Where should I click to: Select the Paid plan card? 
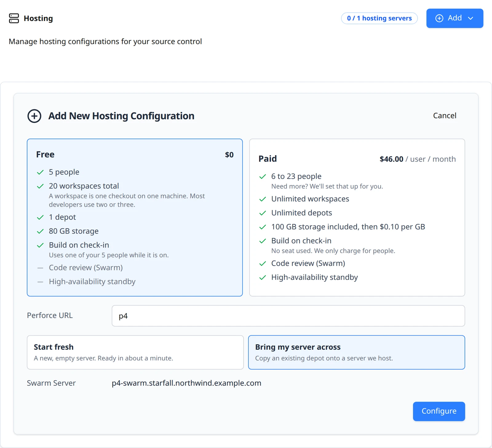(357, 217)
